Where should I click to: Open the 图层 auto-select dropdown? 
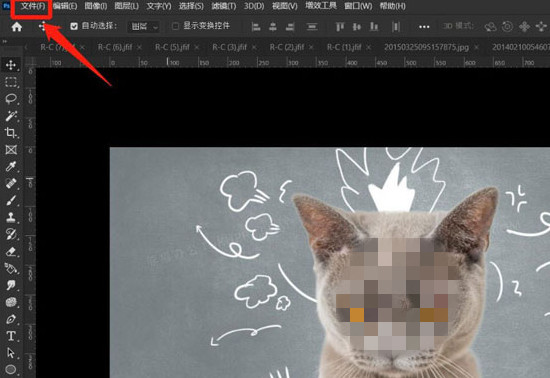144,27
